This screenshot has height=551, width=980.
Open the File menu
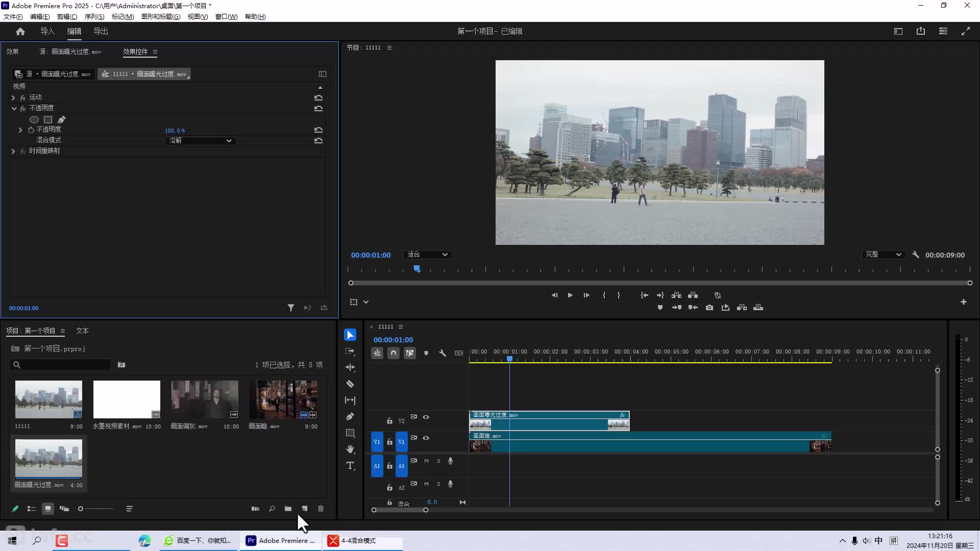13,16
